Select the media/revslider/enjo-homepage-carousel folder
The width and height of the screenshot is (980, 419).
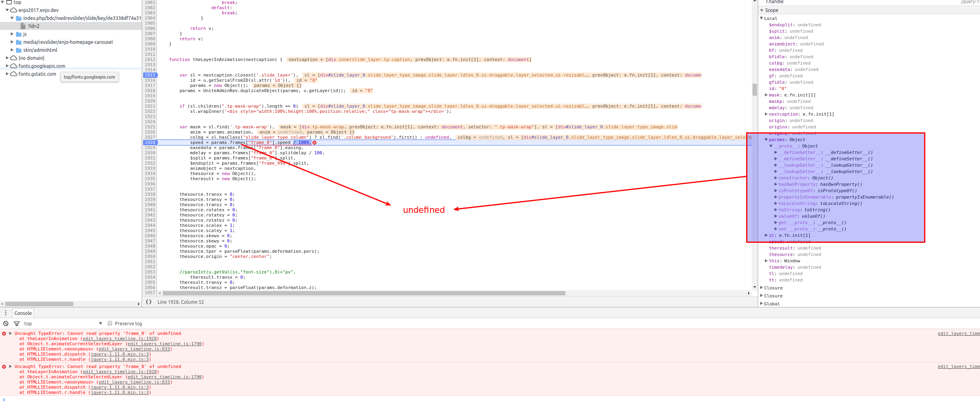tap(68, 42)
